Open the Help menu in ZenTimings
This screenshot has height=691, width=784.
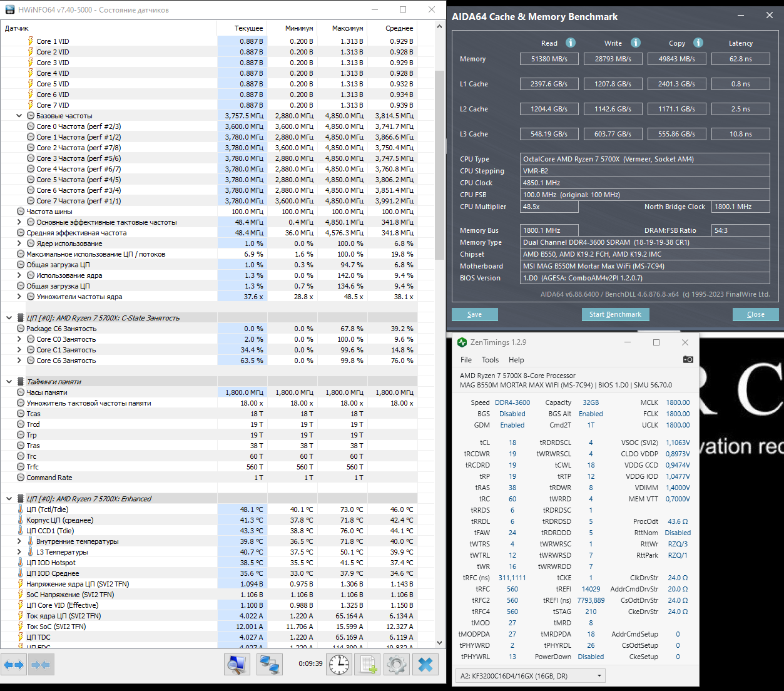pos(516,360)
